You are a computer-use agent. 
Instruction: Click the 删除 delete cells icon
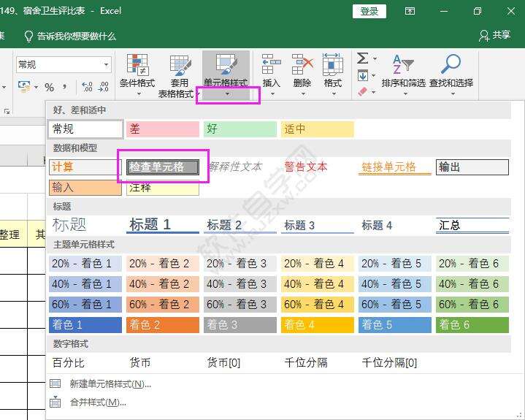point(302,72)
